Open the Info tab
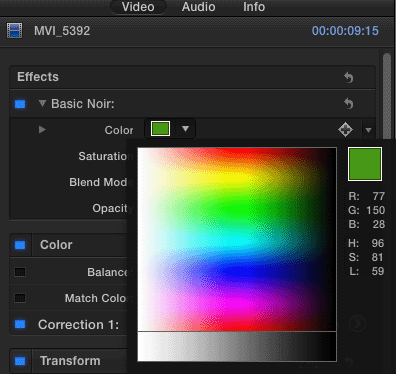396x374 pixels. point(254,7)
